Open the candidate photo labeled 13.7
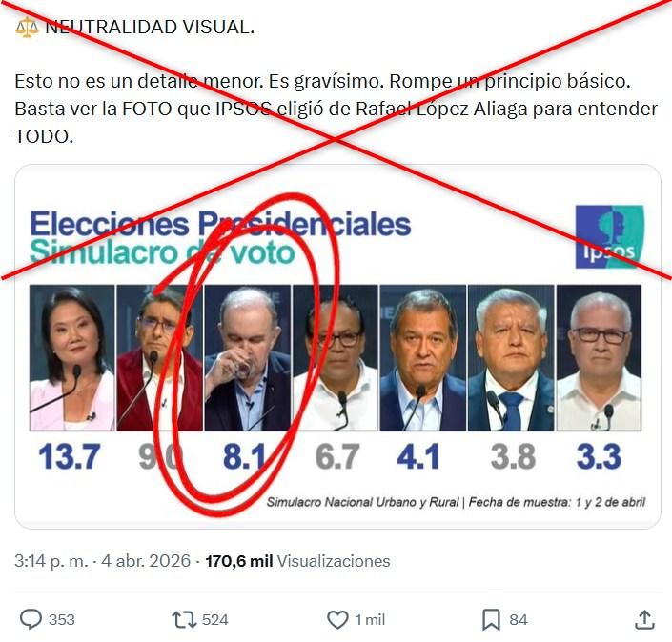The height and width of the screenshot is (642, 672). pyautogui.click(x=72, y=357)
